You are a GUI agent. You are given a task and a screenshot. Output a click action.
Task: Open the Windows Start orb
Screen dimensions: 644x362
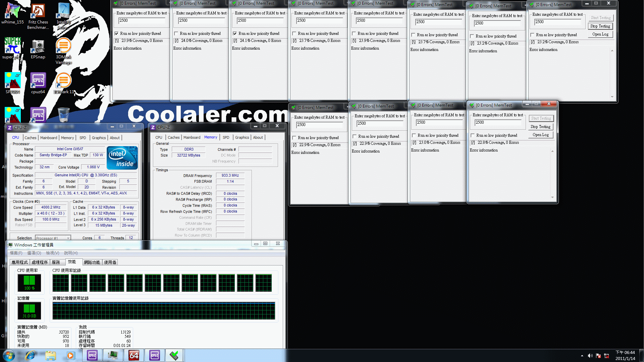pyautogui.click(x=9, y=355)
